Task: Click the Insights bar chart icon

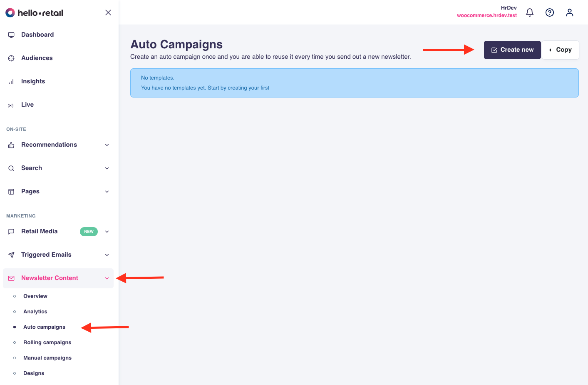Action: [11, 82]
